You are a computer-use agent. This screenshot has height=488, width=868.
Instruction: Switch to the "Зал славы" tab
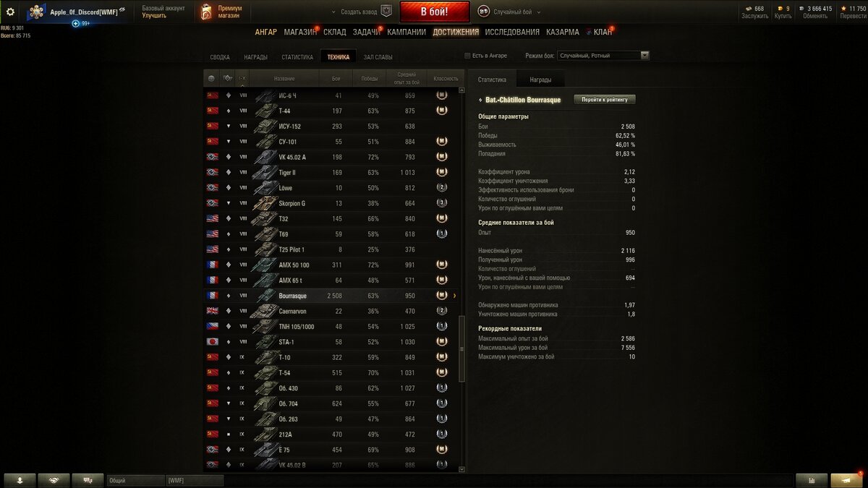pos(378,57)
